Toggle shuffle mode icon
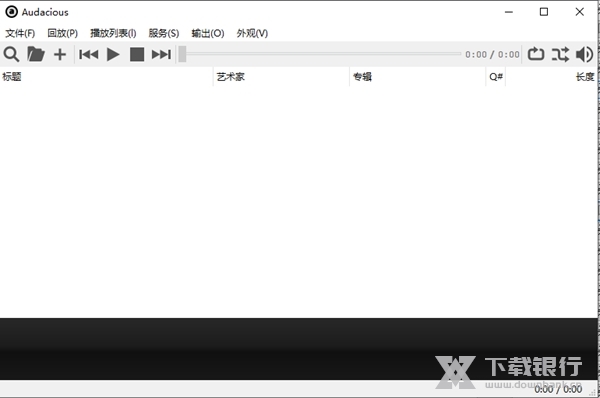This screenshot has width=600, height=398. tap(560, 54)
